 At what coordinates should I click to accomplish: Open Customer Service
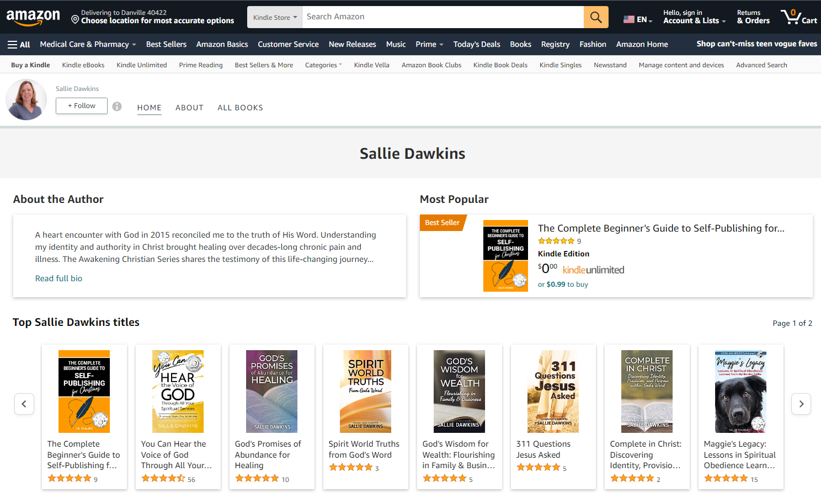pos(288,44)
